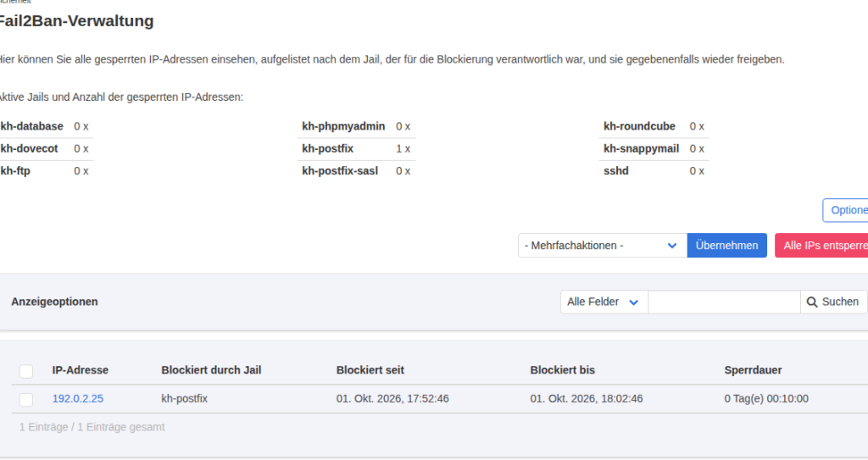Click the magnifier icon in Suchen button
Viewport: 868px width, 460px height.
tap(811, 302)
